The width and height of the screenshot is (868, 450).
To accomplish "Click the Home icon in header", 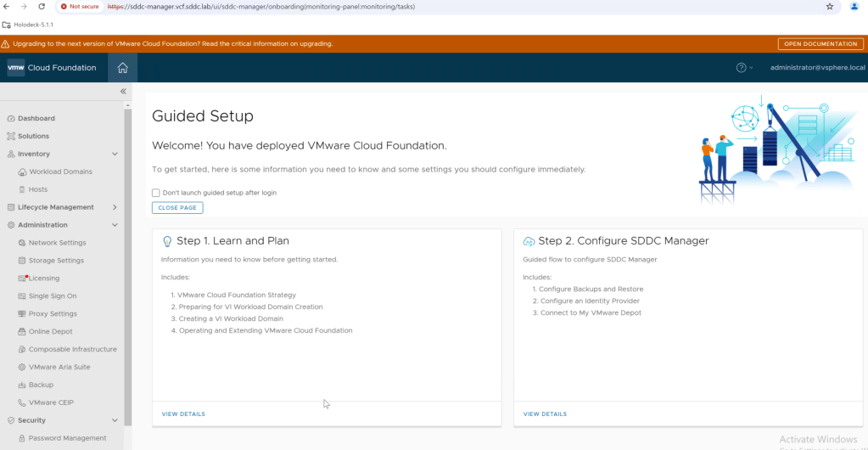I will (122, 68).
